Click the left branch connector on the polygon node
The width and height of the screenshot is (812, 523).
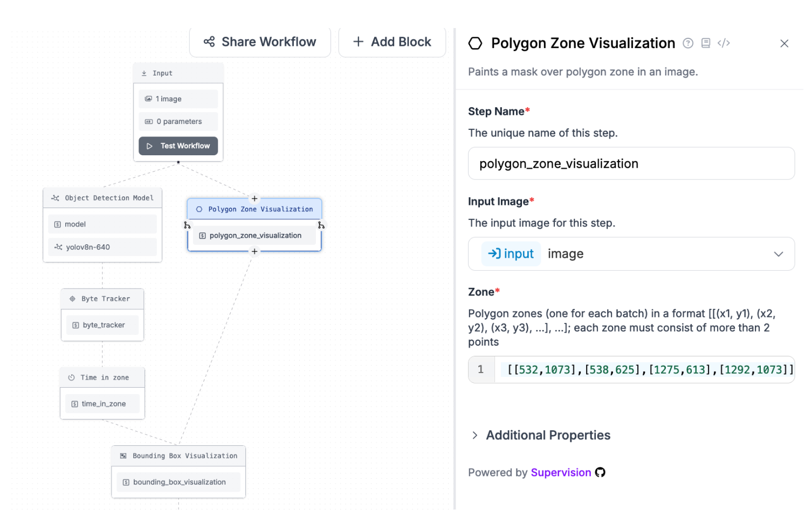(x=187, y=225)
